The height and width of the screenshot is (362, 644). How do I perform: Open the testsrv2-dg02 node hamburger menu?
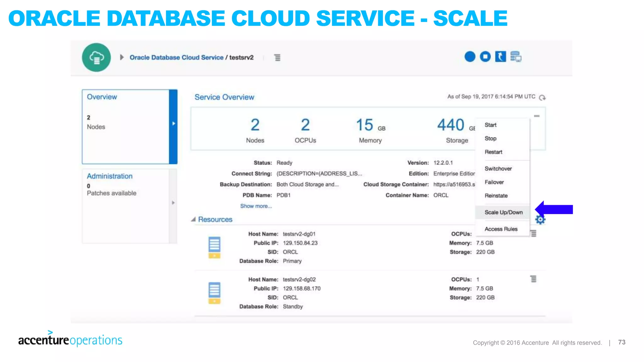point(533,279)
